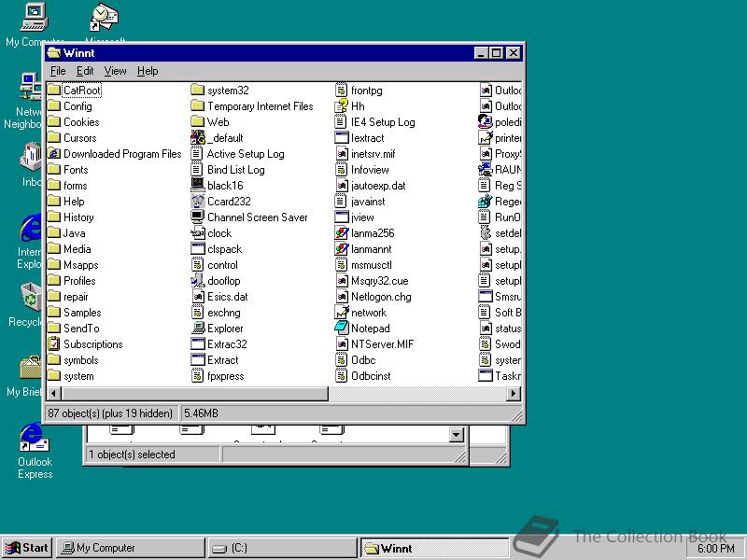This screenshot has height=560, width=747.
Task: Select the black16 bitmap icon
Action: 197,185
